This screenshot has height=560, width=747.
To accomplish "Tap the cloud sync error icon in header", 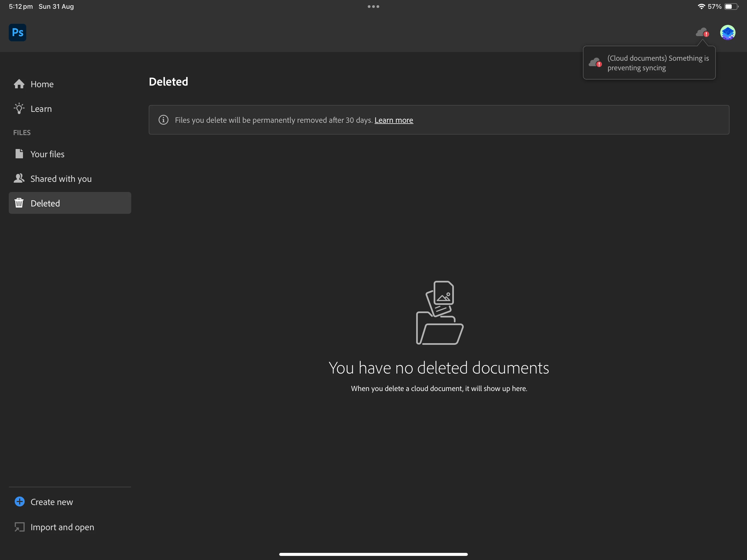I will 702,33.
